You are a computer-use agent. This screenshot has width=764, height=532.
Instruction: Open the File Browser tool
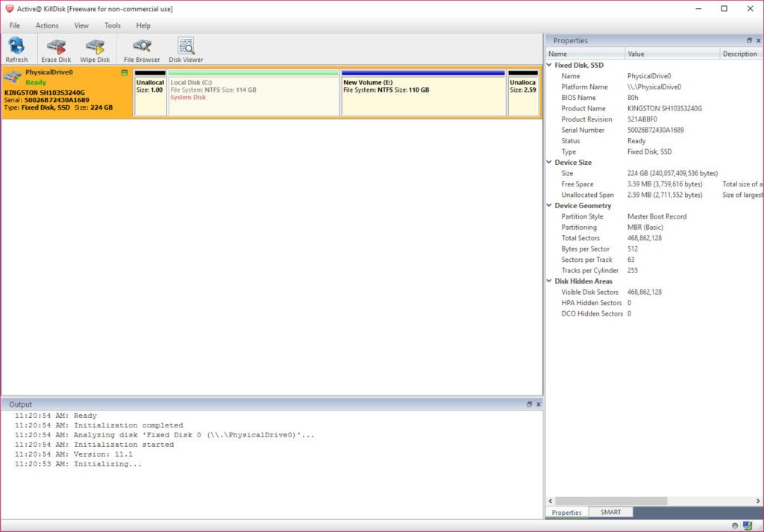tap(142, 49)
